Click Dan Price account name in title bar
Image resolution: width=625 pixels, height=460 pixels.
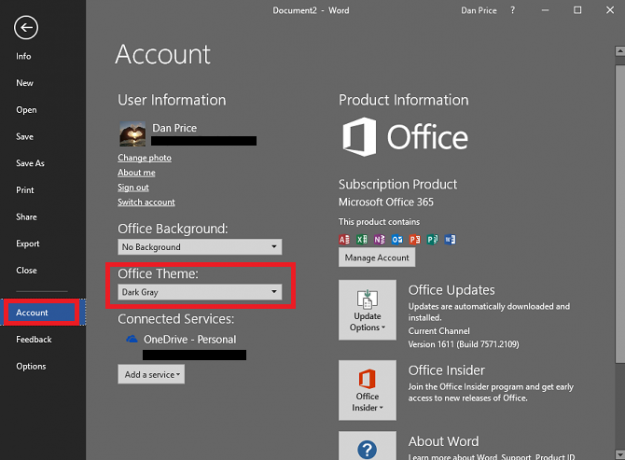coord(479,10)
